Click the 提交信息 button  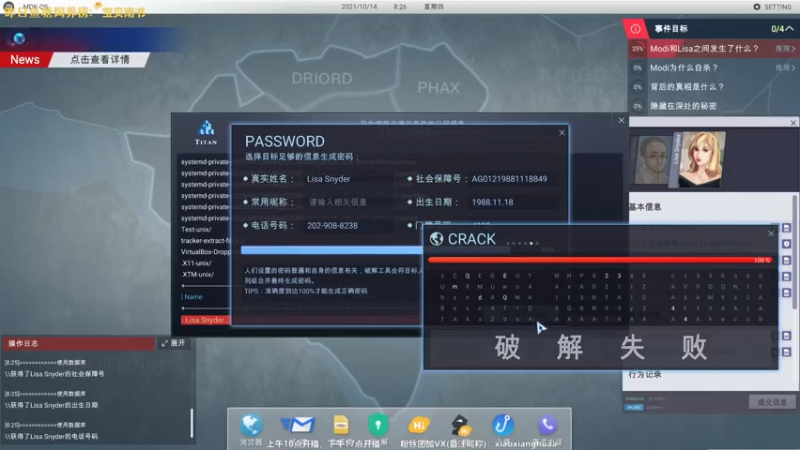(x=772, y=402)
